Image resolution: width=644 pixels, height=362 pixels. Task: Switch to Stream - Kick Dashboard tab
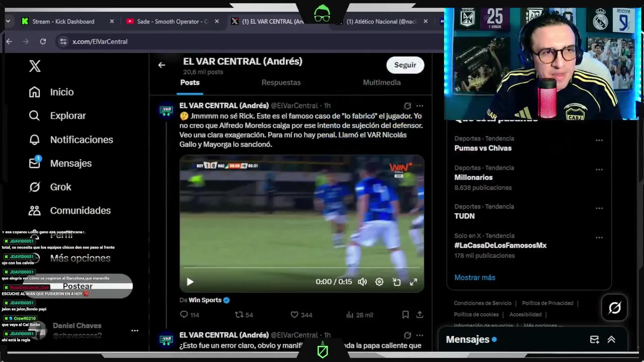[x=63, y=22]
